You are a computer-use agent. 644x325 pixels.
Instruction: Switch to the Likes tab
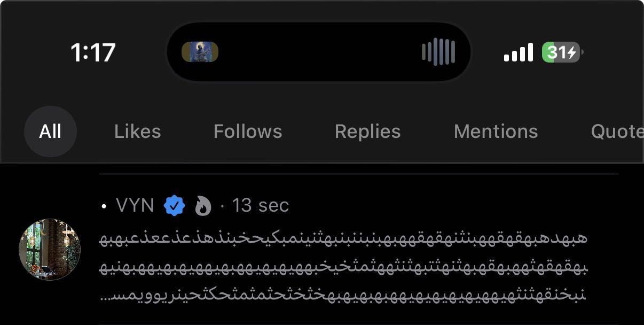(137, 131)
